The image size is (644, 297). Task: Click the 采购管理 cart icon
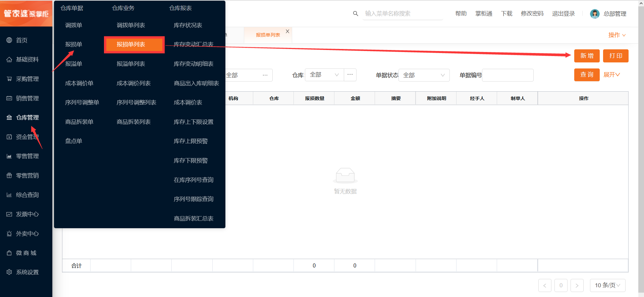pos(9,79)
